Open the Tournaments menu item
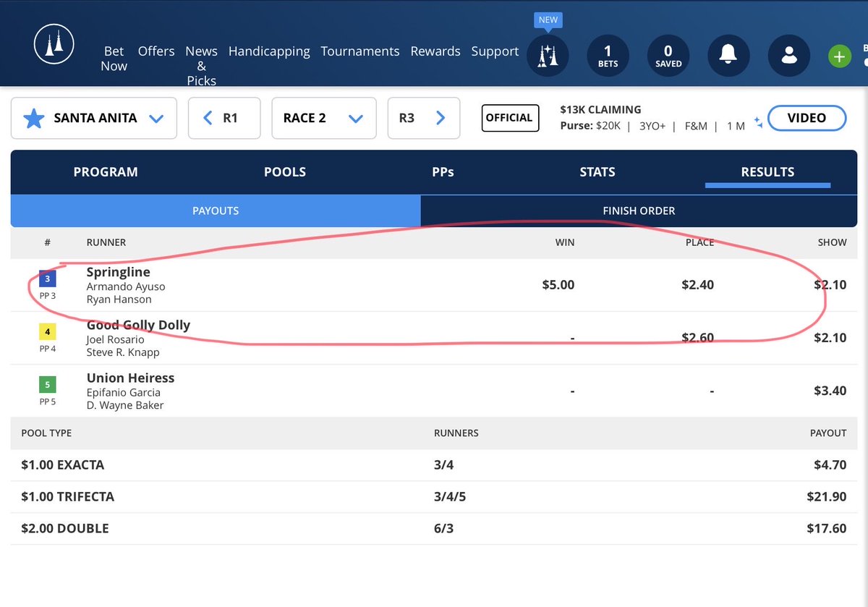 coord(360,51)
